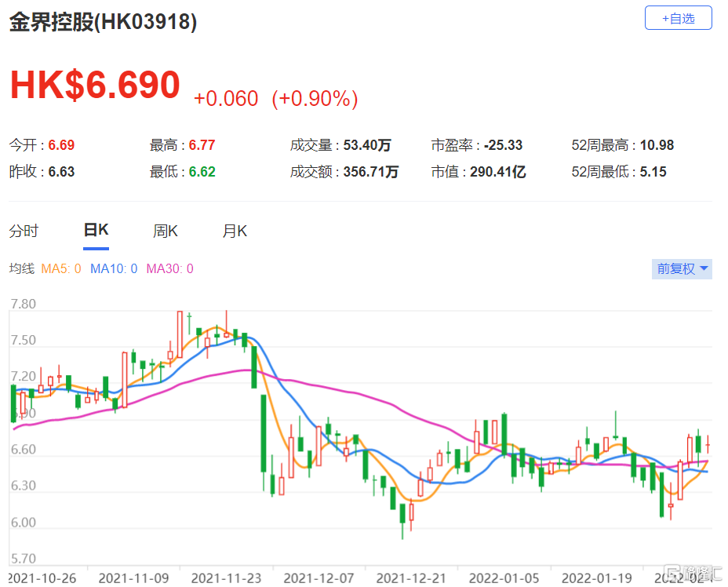Click the HK$6.690 current price
This screenshot has height=587, width=728.
click(x=95, y=85)
